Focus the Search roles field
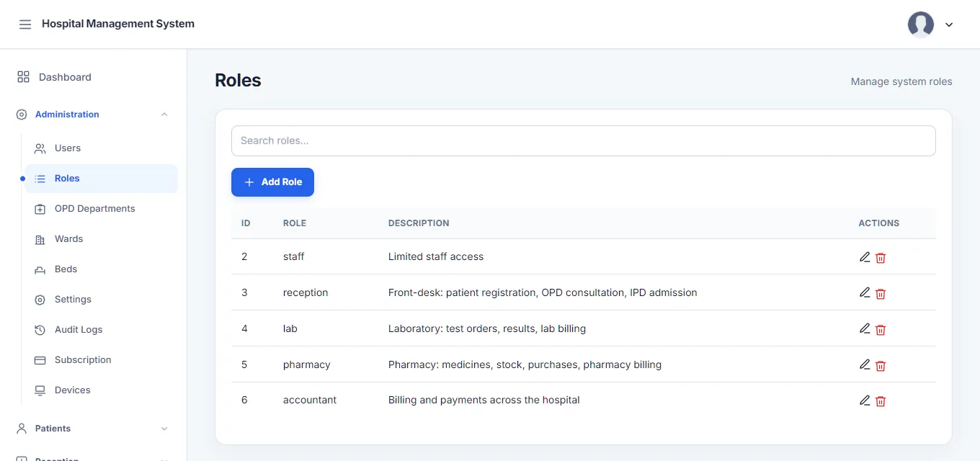Viewport: 980px width, 461px height. (x=584, y=141)
